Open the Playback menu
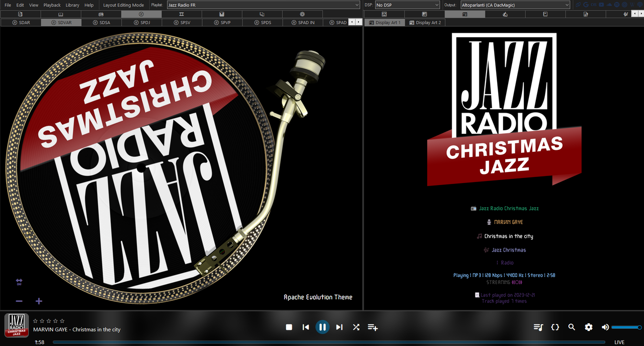The image size is (644, 346). 52,5
